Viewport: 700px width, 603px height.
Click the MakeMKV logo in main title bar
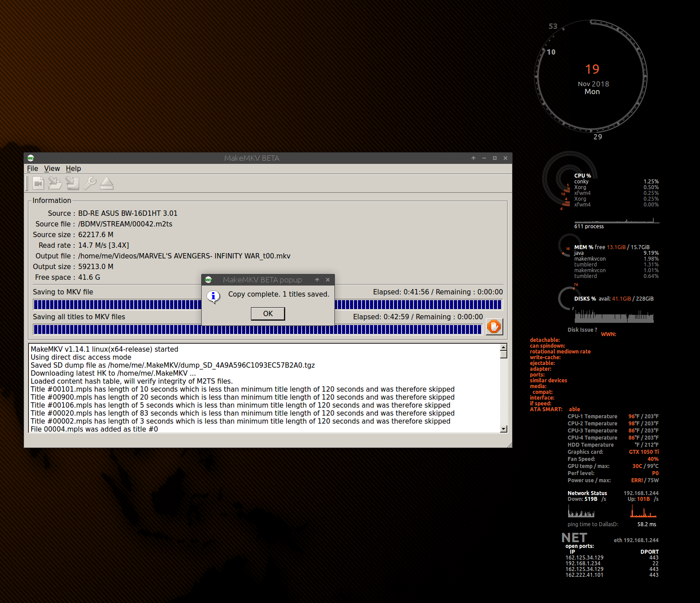(x=31, y=158)
